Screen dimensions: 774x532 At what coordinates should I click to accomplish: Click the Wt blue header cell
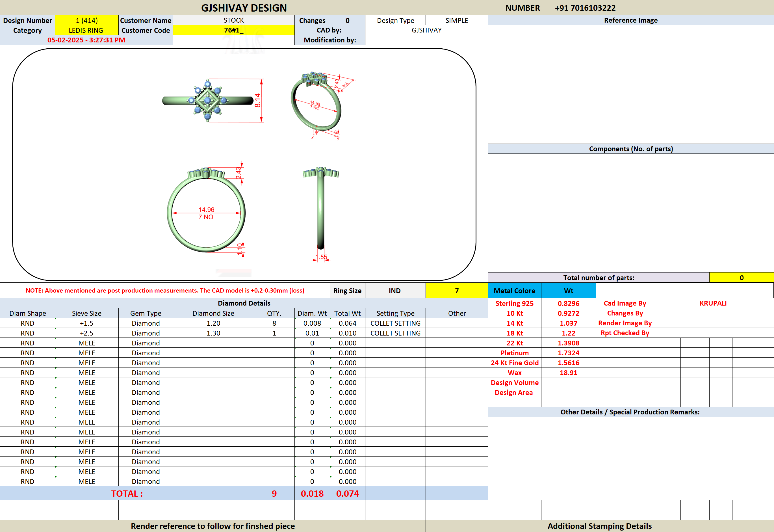pos(569,291)
